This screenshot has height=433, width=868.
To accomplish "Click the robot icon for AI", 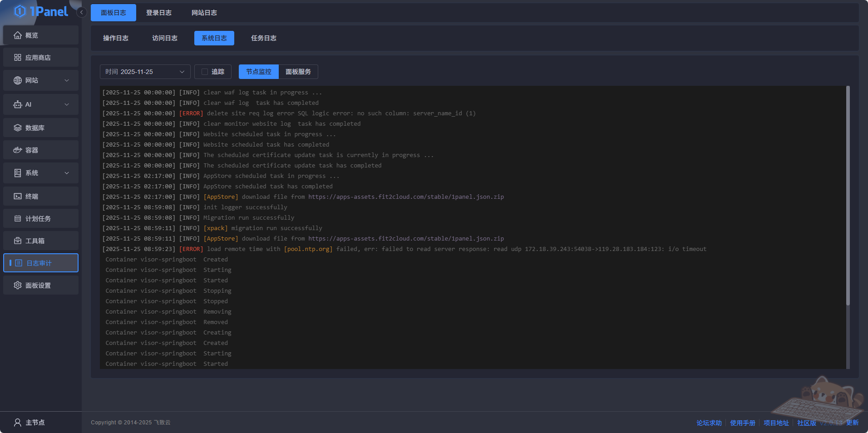I will 18,104.
